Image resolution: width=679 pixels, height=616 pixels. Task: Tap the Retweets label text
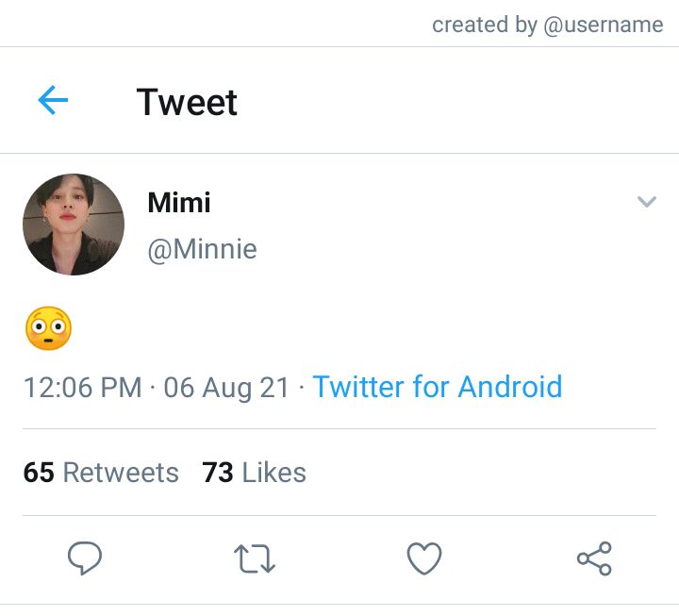pyautogui.click(x=121, y=473)
